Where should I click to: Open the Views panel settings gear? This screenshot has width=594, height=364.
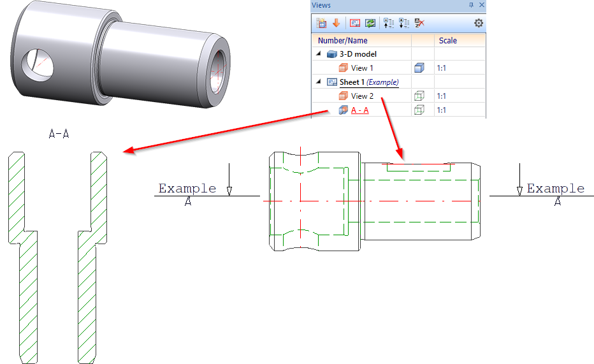pos(479,23)
